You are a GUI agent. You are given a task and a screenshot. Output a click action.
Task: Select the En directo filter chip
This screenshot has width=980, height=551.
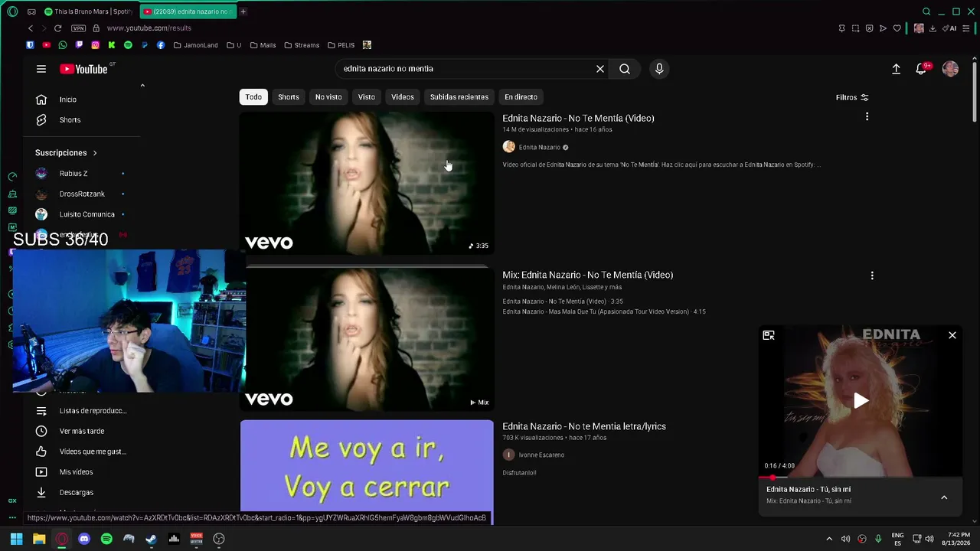pyautogui.click(x=521, y=97)
